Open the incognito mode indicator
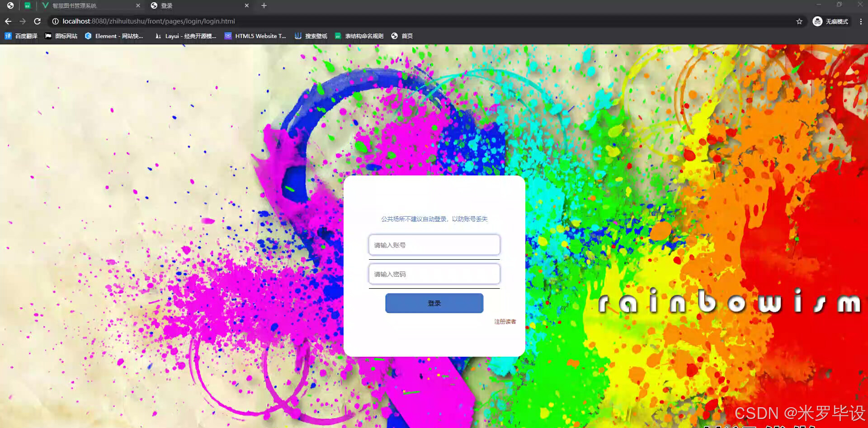The width and height of the screenshot is (868, 428). (x=831, y=21)
